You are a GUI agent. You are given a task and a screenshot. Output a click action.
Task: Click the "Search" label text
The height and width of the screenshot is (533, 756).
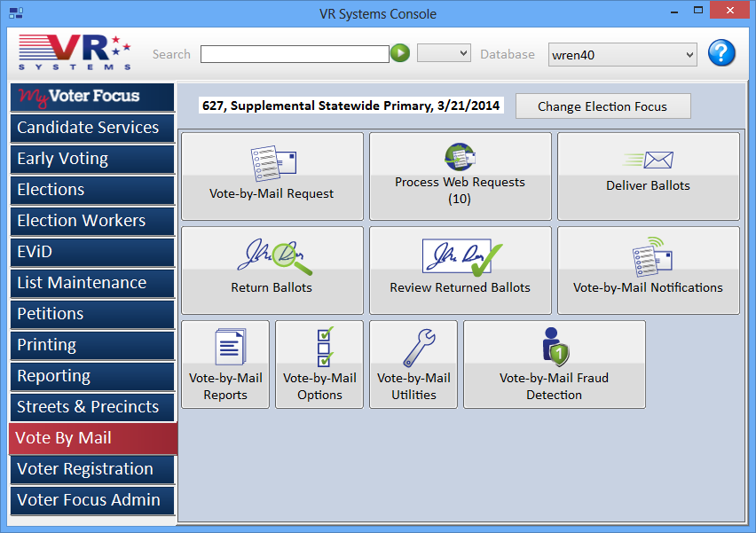171,54
